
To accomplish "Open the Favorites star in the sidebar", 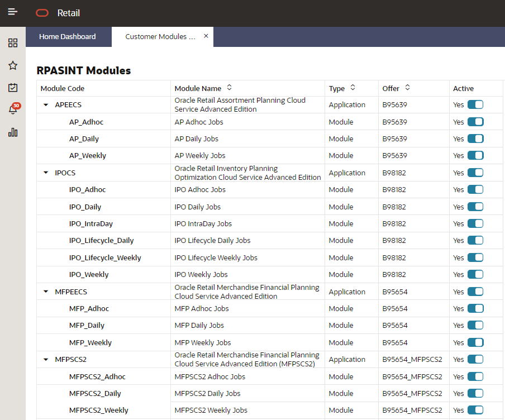I will tap(12, 65).
